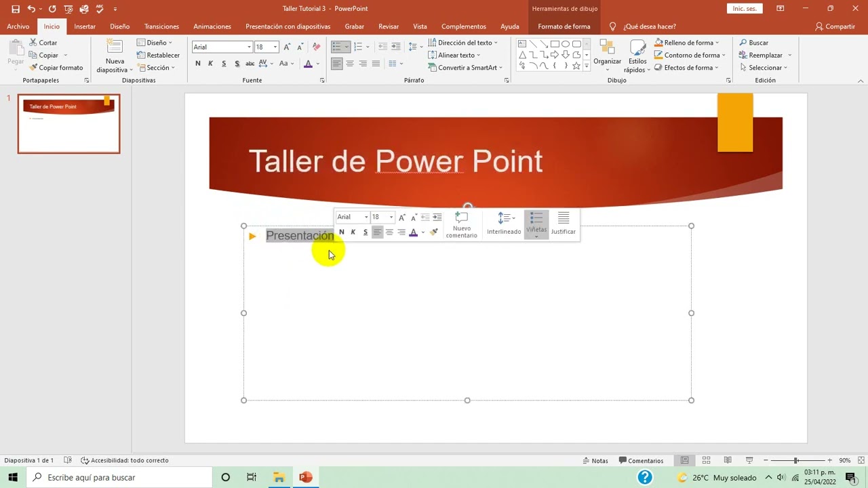Undo the last action
The height and width of the screenshot is (488, 868).
pos(31,9)
